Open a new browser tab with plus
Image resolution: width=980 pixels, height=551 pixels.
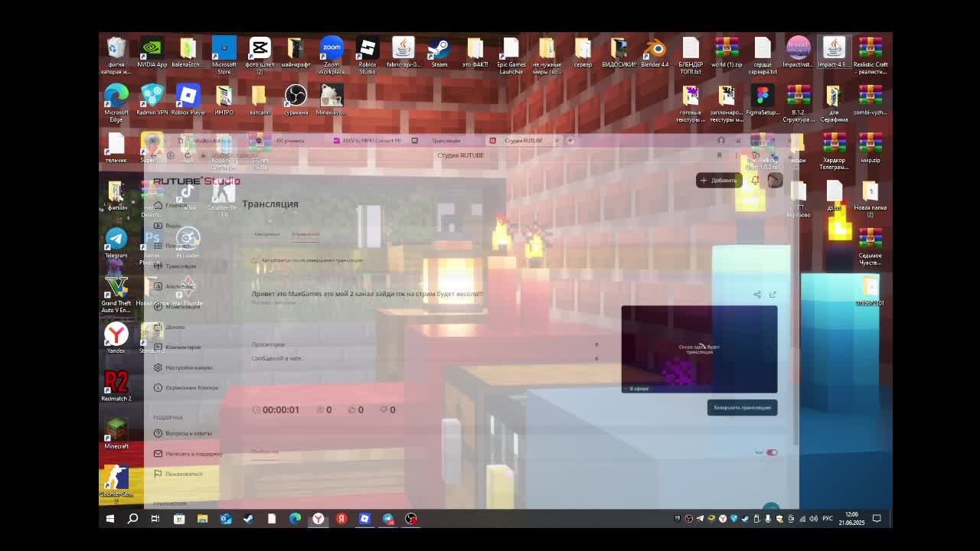570,141
